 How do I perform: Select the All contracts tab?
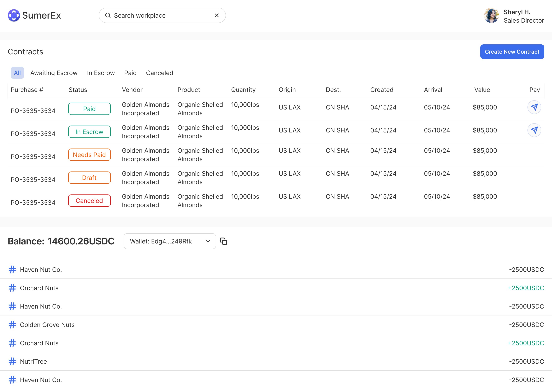click(x=17, y=73)
